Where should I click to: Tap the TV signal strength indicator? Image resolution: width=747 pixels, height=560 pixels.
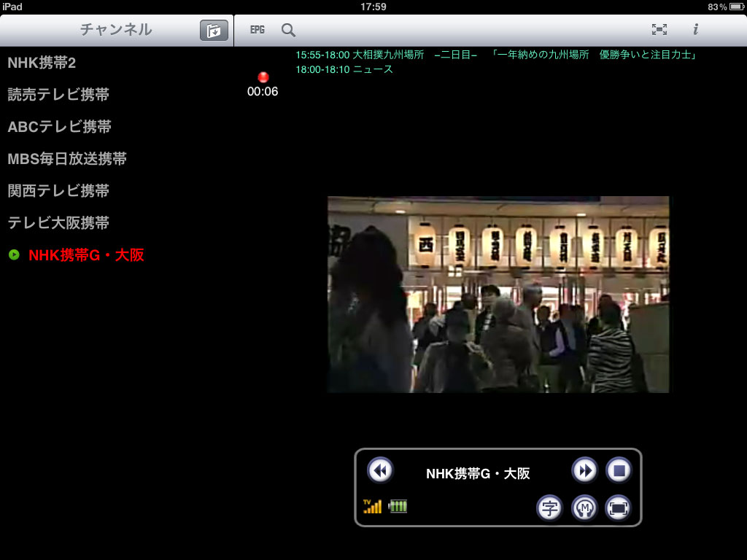coord(372,506)
